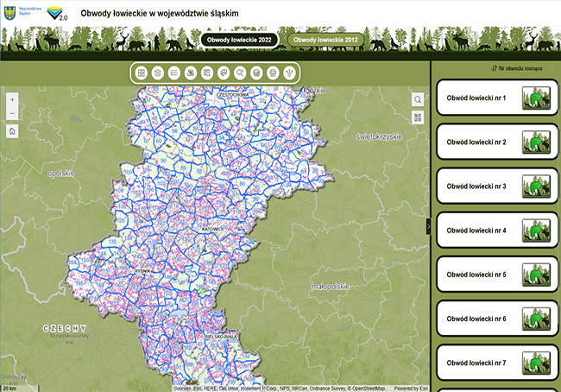
Task: Return map to home extent
Action: 12,131
